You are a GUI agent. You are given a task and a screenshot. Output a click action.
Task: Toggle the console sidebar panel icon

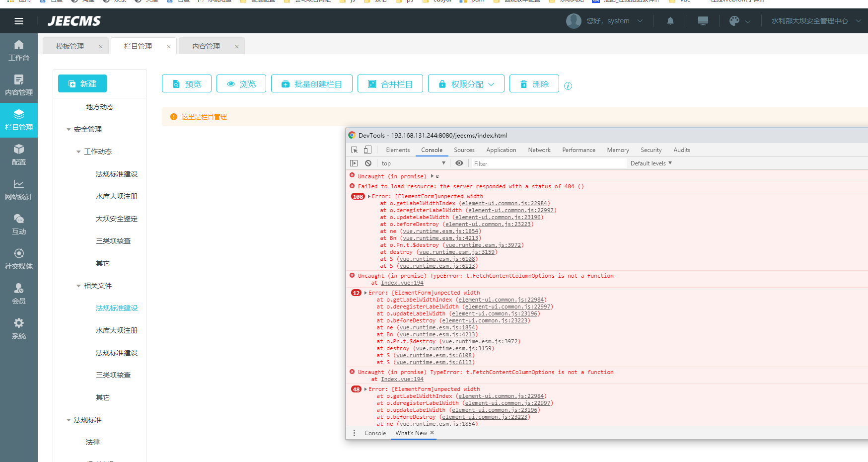pos(354,163)
